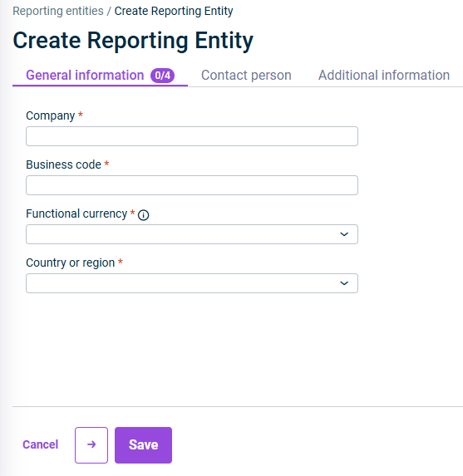463x476 pixels.
Task: Click the Create Reporting Entity breadcrumb text
Action: [174, 11]
